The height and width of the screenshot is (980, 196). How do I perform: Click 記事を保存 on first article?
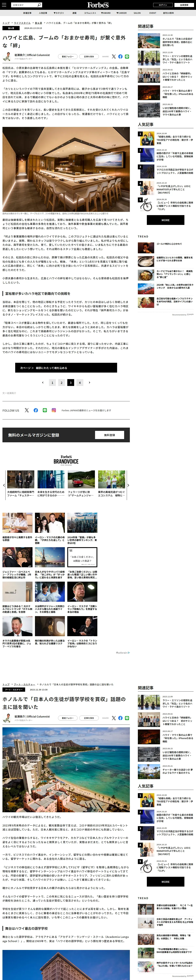(89, 56)
